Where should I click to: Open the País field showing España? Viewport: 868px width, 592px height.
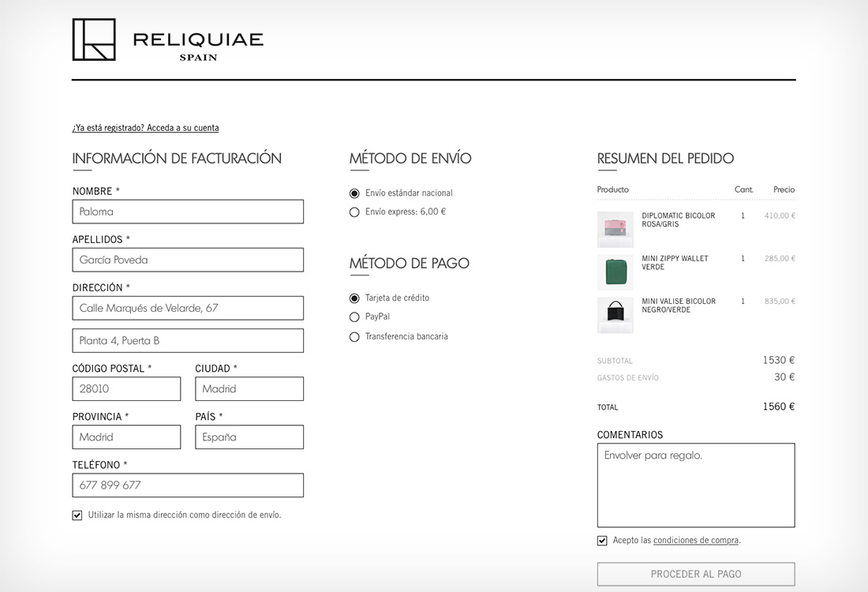point(249,437)
